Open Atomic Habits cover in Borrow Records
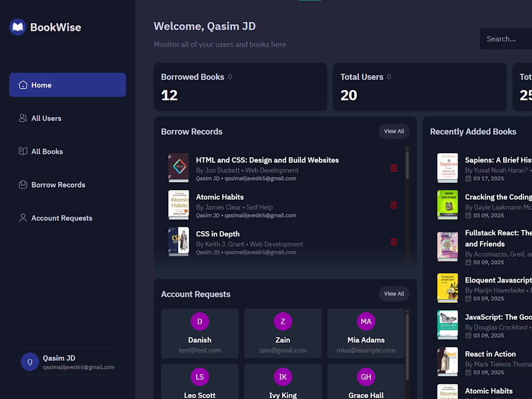Screen dimensions: 532x399 tap(178, 205)
